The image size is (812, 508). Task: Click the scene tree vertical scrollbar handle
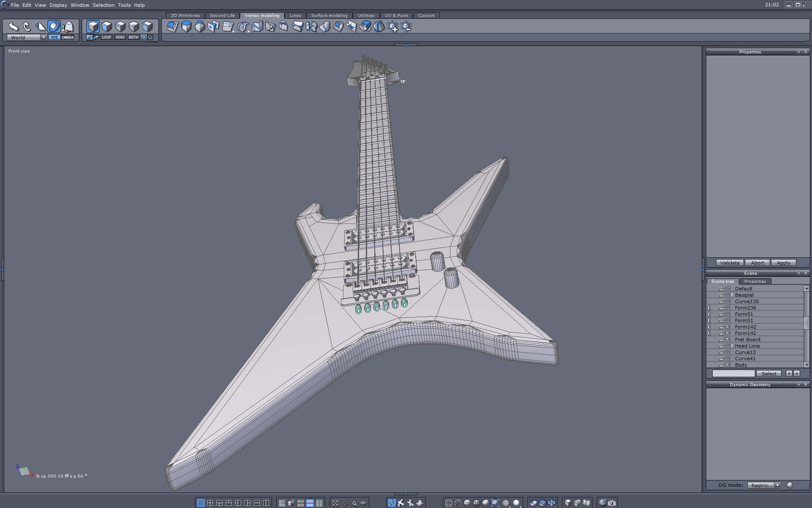coord(806,323)
